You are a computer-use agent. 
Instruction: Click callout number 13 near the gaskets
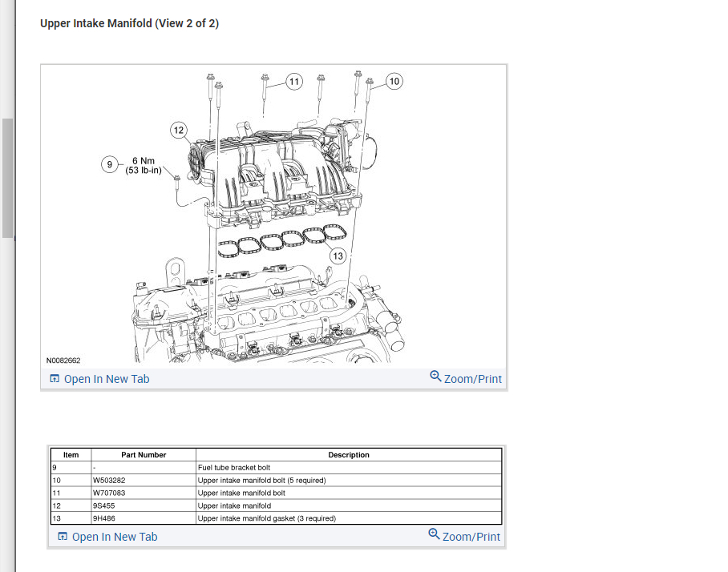[x=338, y=256]
